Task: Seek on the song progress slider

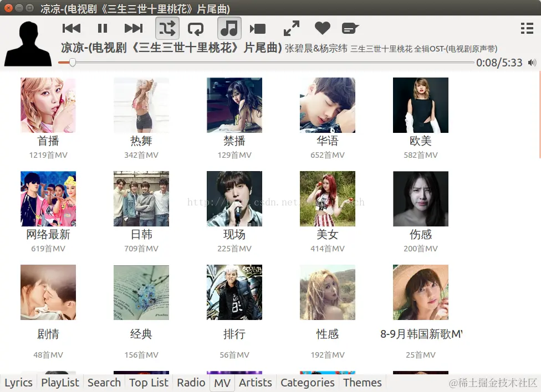Action: click(x=266, y=63)
